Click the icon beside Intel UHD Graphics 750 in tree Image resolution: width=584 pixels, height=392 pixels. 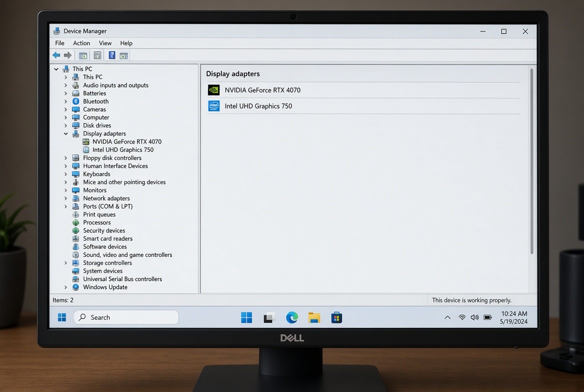[x=85, y=150]
